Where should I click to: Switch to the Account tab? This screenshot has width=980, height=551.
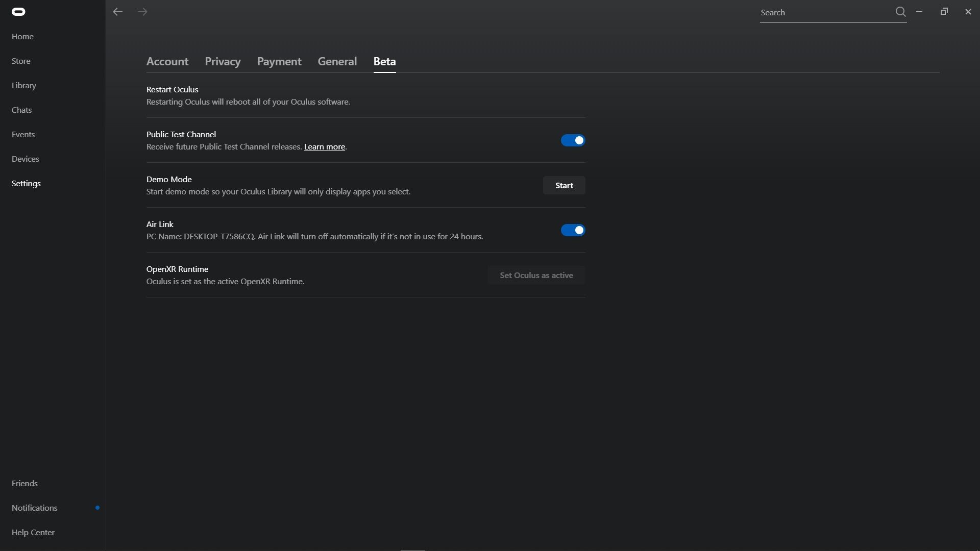tap(167, 61)
